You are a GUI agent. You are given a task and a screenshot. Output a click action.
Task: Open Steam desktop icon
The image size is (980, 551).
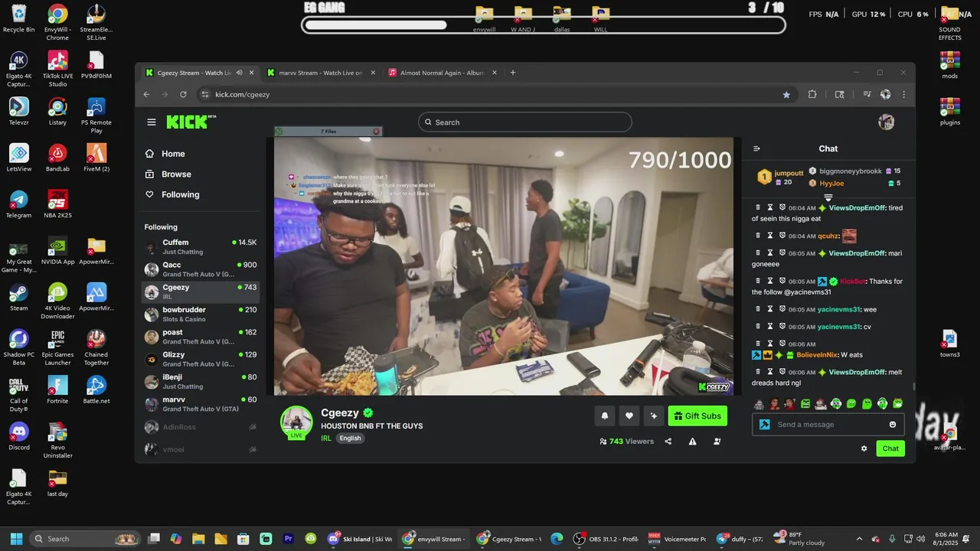coord(19,298)
